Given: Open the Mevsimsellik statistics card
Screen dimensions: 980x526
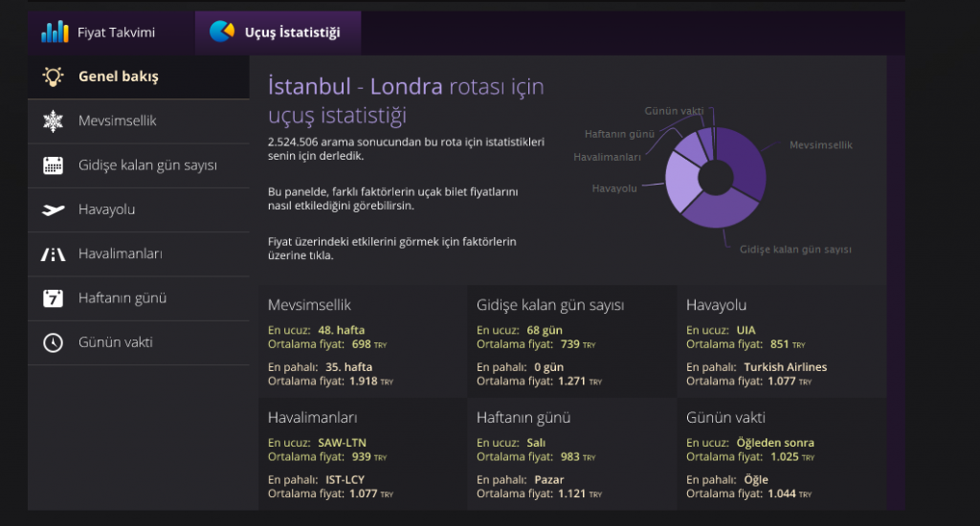Looking at the screenshot, I should [x=362, y=341].
